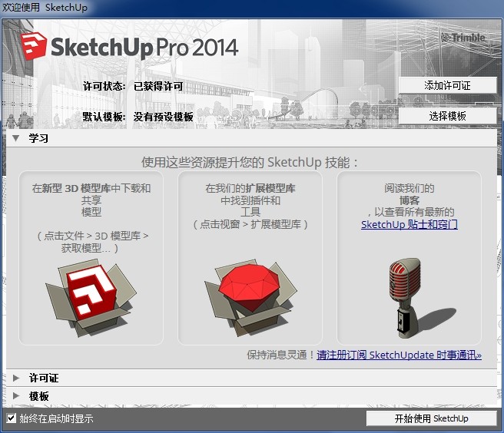
Task: Click the 3D model warehouse box icon
Action: 91,298
